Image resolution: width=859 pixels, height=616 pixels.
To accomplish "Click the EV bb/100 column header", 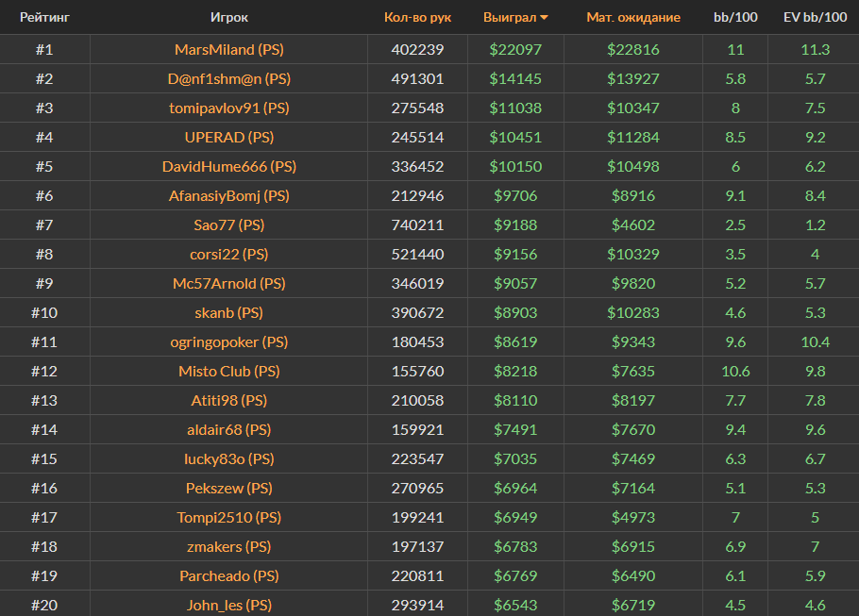I will click(813, 17).
